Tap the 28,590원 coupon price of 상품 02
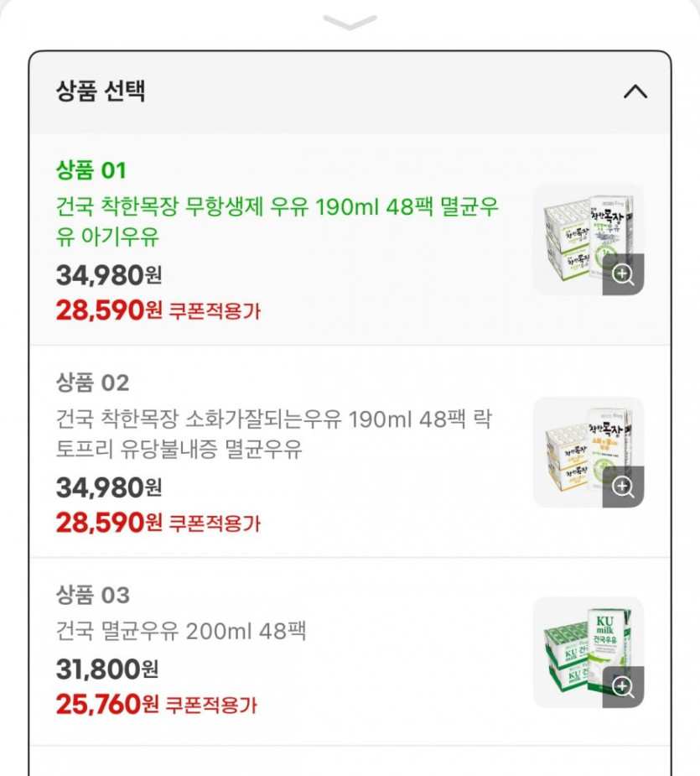Screen dimensions: 700x776 pyautogui.click(x=109, y=523)
